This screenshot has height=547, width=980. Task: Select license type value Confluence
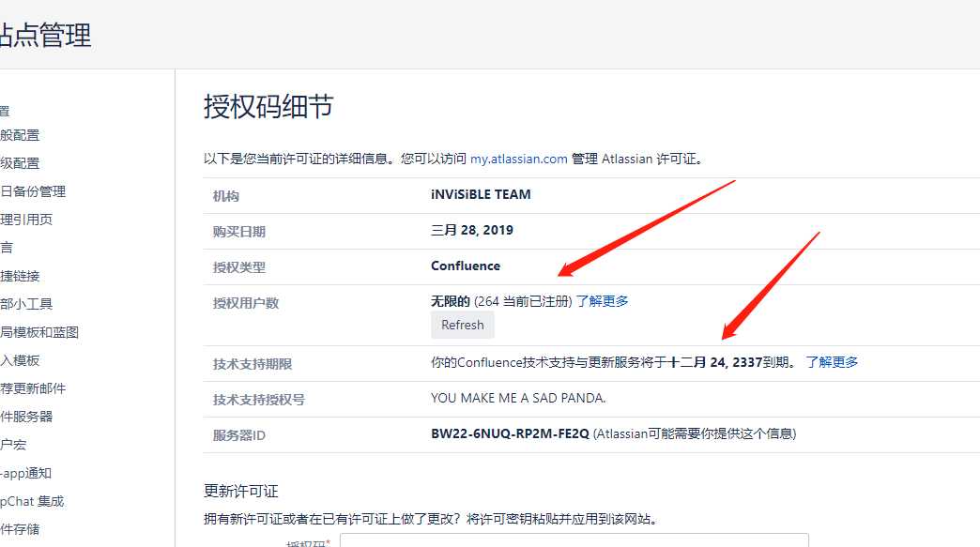click(x=466, y=266)
